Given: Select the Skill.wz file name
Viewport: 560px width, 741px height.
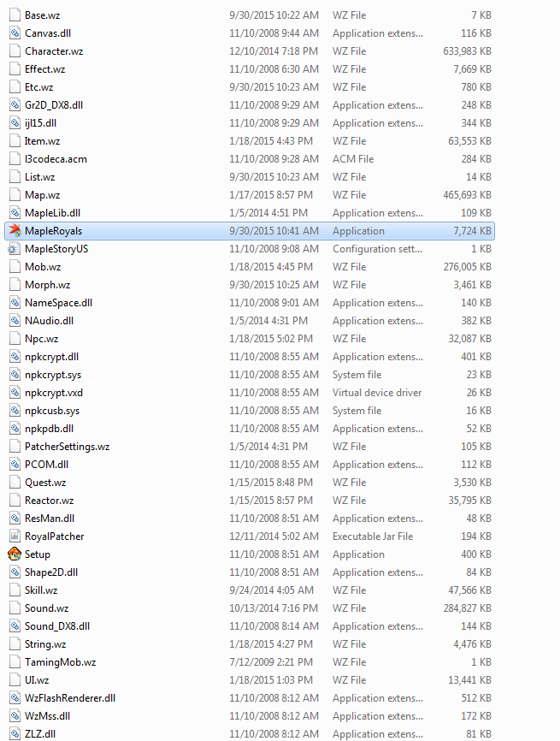Looking at the screenshot, I should click(x=41, y=590).
